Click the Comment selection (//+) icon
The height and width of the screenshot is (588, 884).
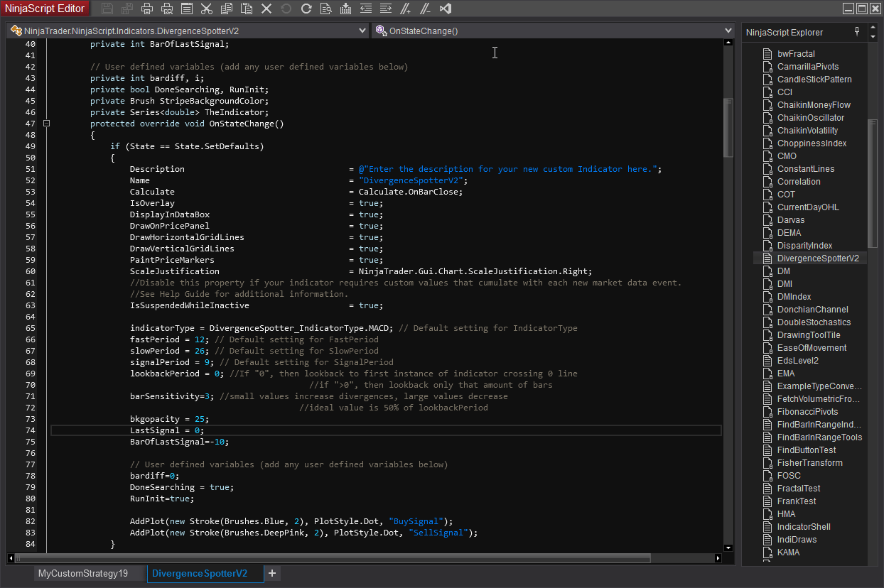coord(406,9)
